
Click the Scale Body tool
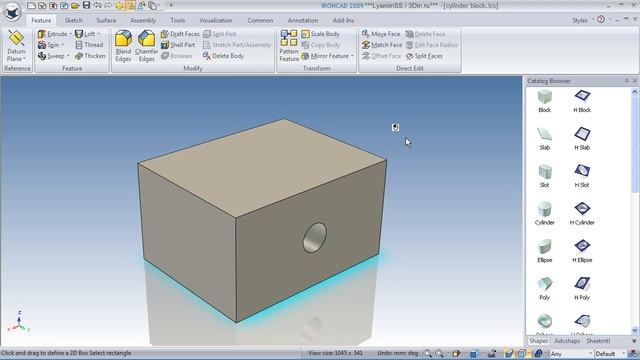tap(320, 34)
